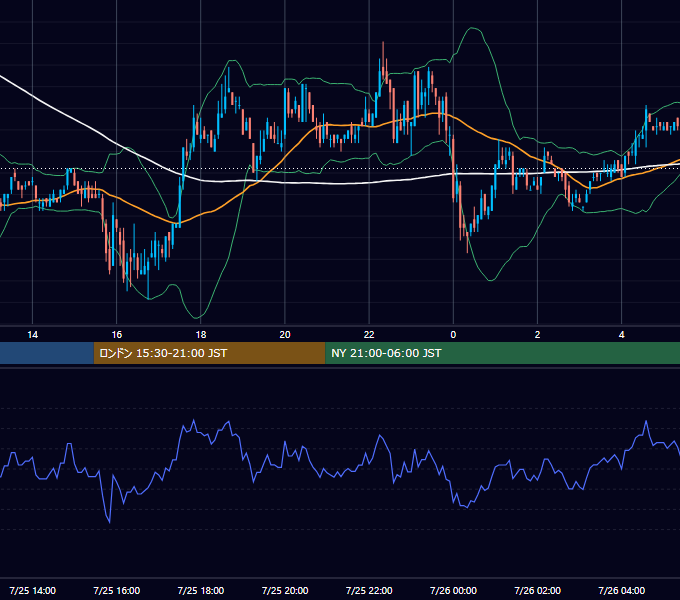Click the 7/25 14:00 date label
The width and height of the screenshot is (680, 600).
(x=33, y=590)
